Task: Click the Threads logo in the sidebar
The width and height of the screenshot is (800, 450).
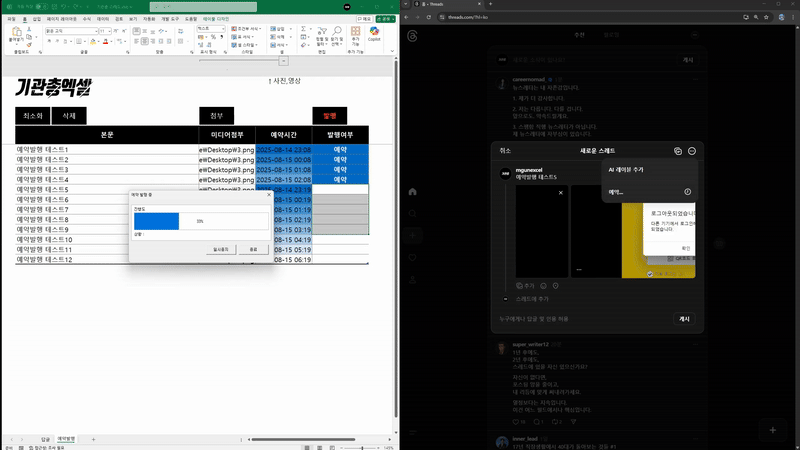Action: pos(411,34)
